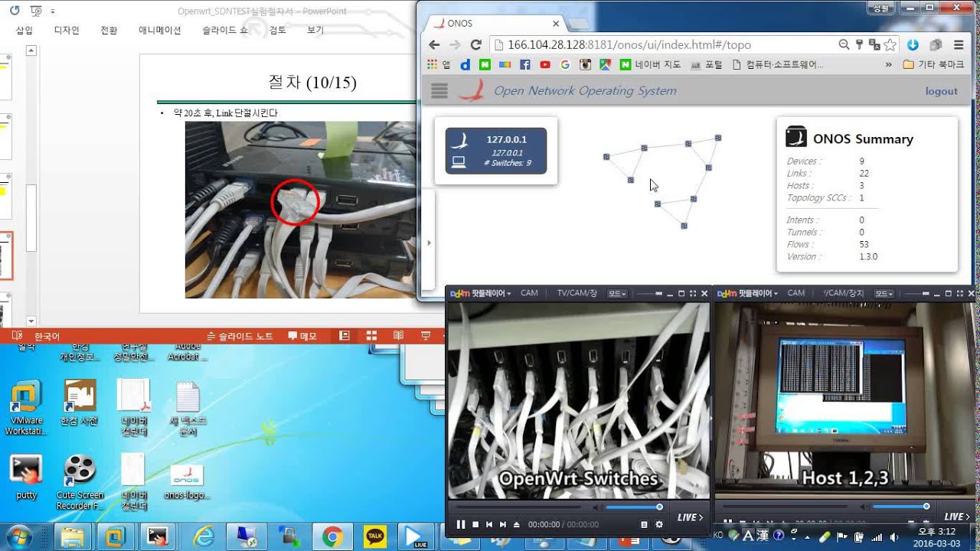The height and width of the screenshot is (551, 980).
Task: Open putty desktop shortcut
Action: (x=26, y=477)
